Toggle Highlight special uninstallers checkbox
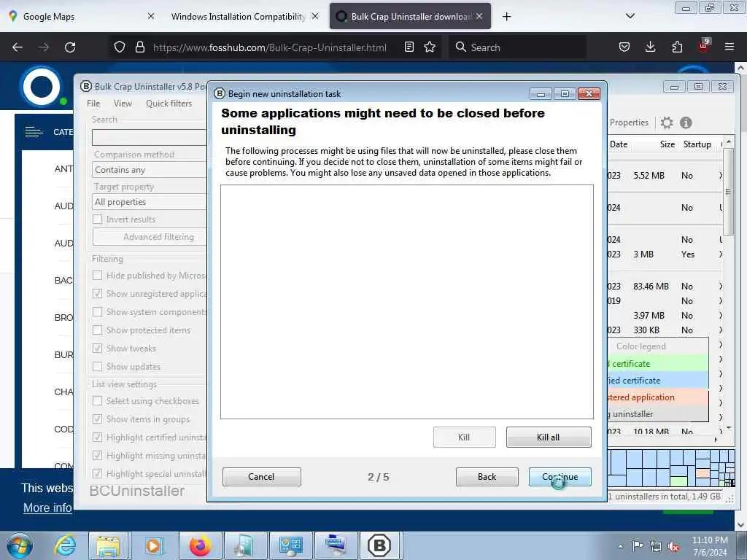Screen dimensions: 747x560 pos(98,474)
